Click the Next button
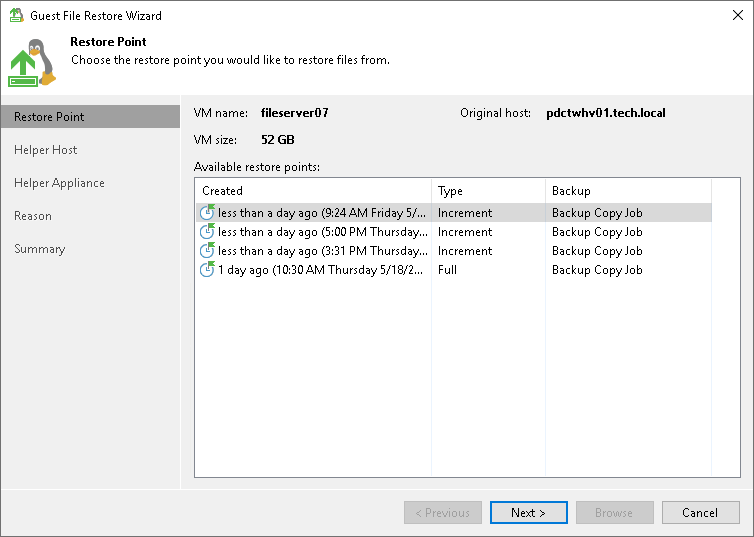 pos(528,512)
